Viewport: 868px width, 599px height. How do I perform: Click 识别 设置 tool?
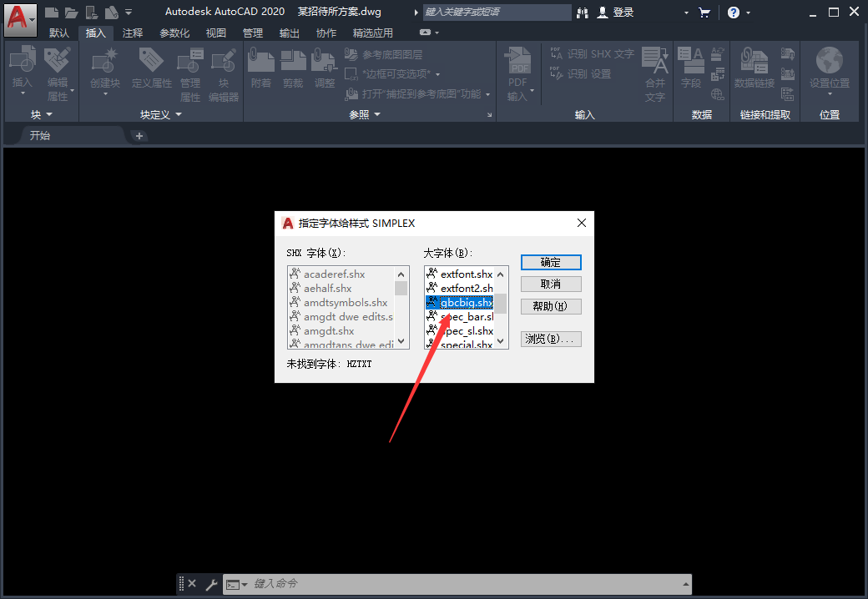tap(580, 73)
